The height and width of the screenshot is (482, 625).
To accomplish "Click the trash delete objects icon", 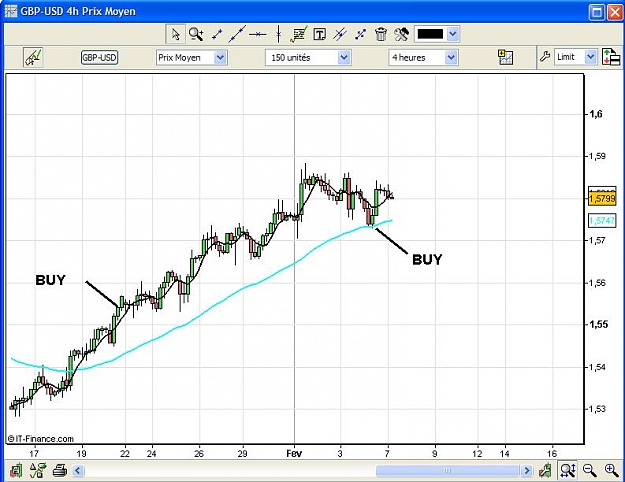I will (381, 34).
